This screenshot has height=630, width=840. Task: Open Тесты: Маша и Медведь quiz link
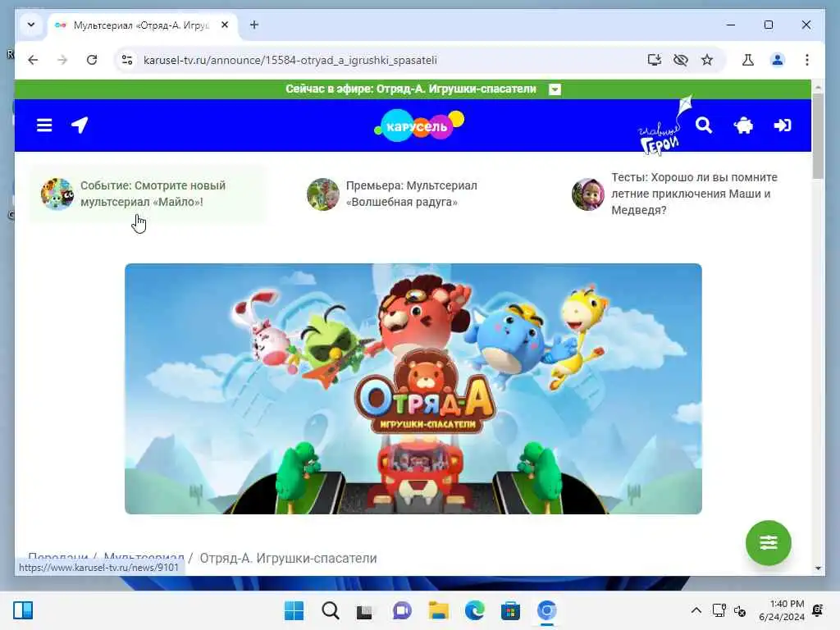click(x=694, y=194)
